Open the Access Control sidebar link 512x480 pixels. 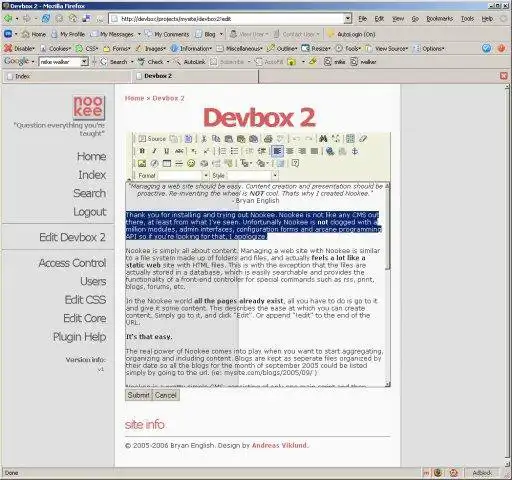[x=72, y=263]
